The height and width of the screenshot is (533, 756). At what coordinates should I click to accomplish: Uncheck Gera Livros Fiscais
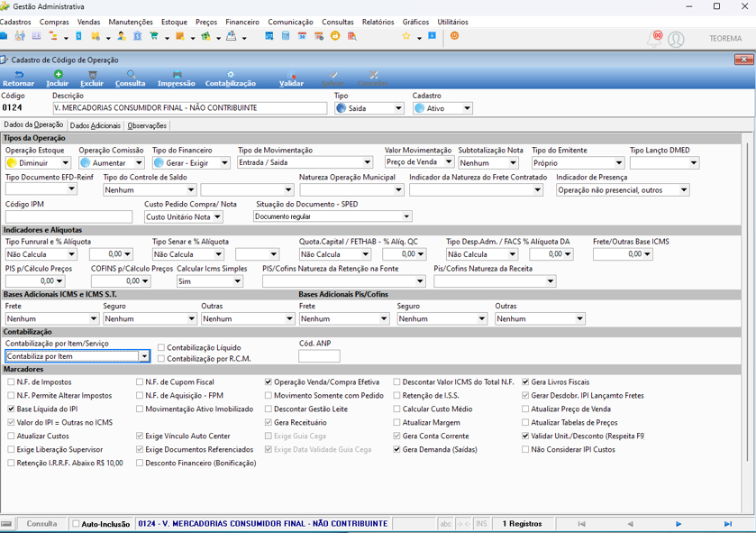525,382
